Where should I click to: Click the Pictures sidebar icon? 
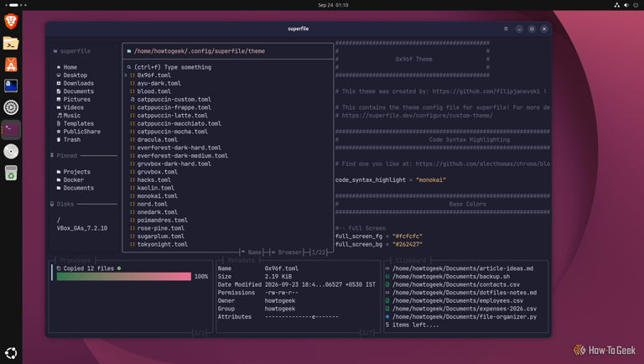tap(59, 100)
